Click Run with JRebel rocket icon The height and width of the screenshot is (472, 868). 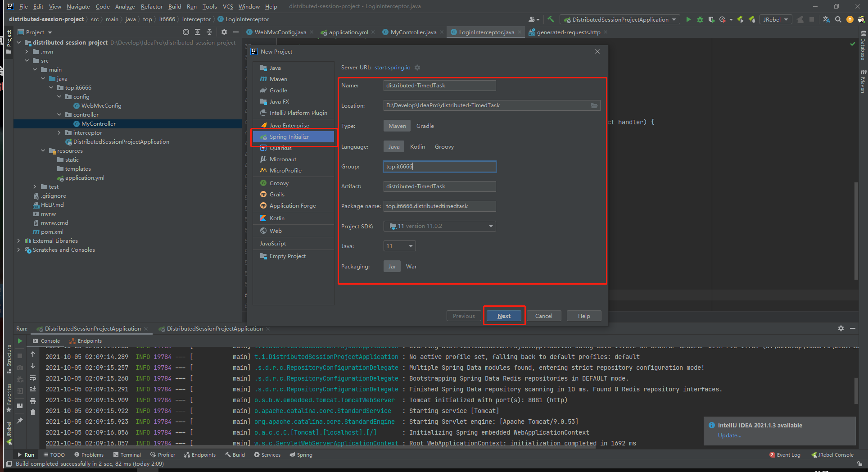[x=740, y=19]
